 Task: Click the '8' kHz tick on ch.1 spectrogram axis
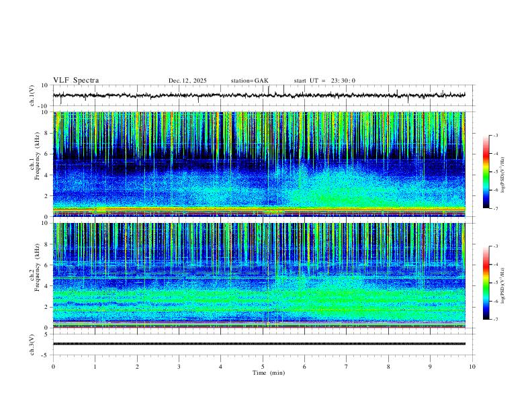48,133
